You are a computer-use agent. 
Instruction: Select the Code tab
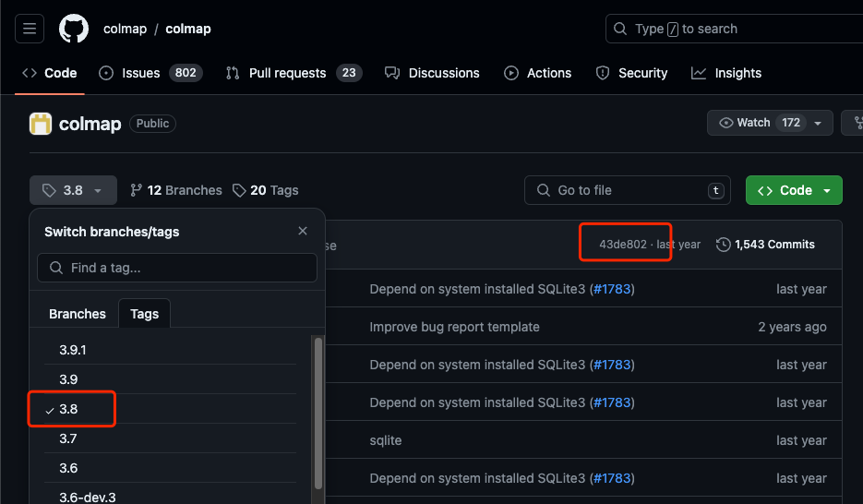[50, 73]
